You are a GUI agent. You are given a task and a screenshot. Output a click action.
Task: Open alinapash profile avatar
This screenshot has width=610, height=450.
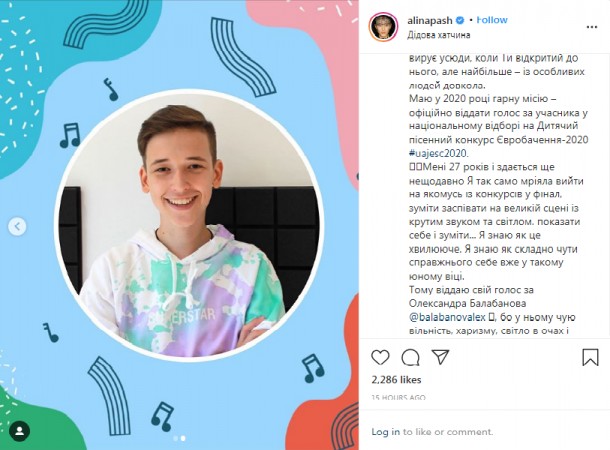click(x=383, y=27)
